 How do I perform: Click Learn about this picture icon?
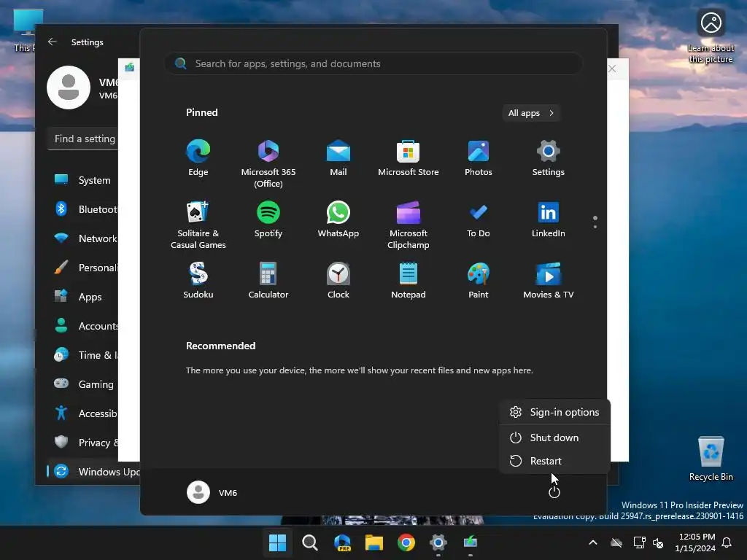tap(711, 36)
